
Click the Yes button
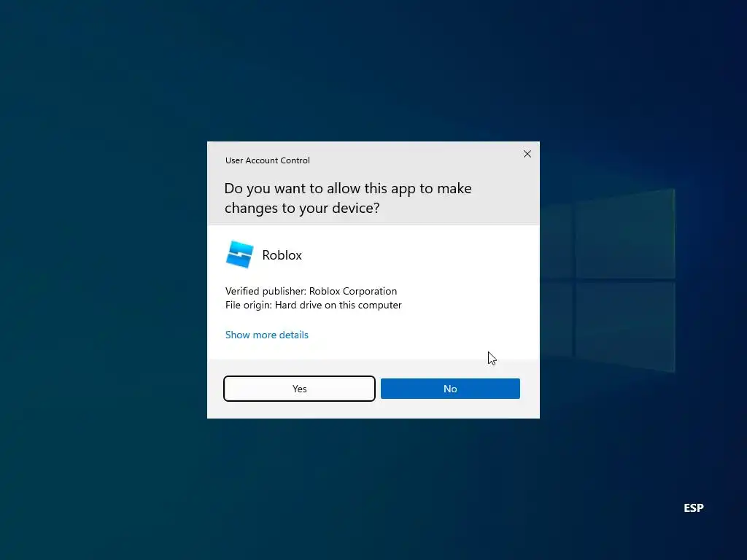pos(299,389)
